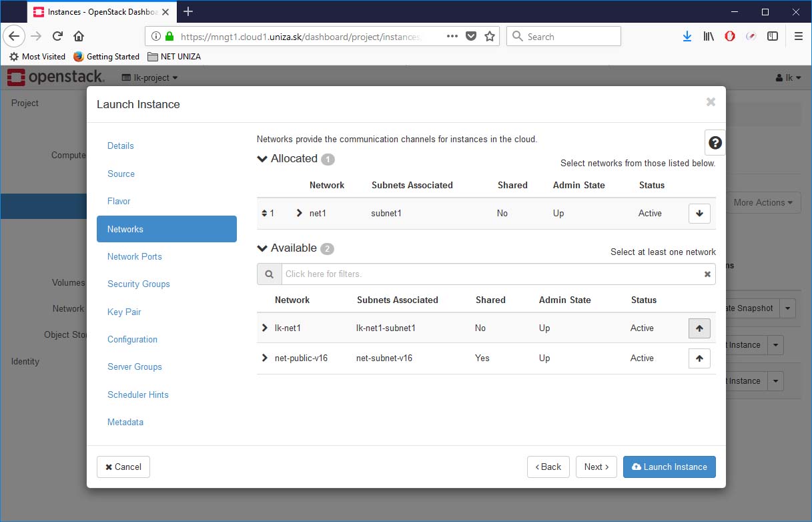This screenshot has height=522, width=812.
Task: Click the Next button
Action: (596, 467)
